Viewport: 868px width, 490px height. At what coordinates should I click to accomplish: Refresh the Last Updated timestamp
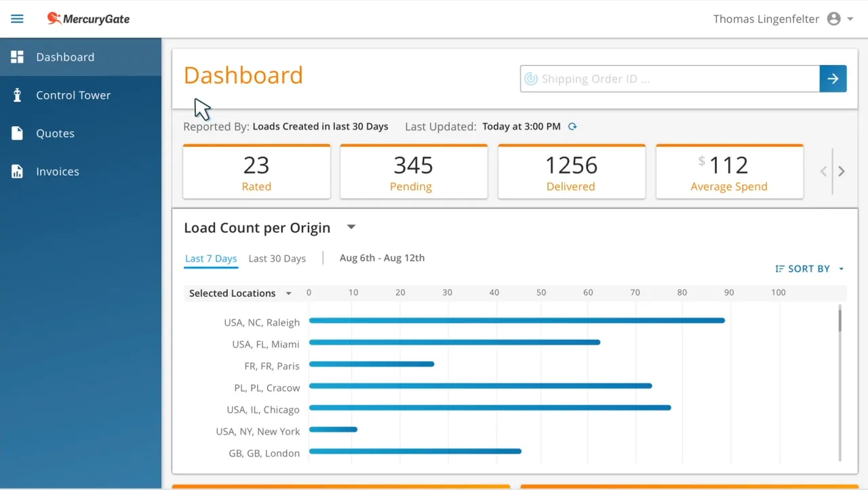(572, 126)
